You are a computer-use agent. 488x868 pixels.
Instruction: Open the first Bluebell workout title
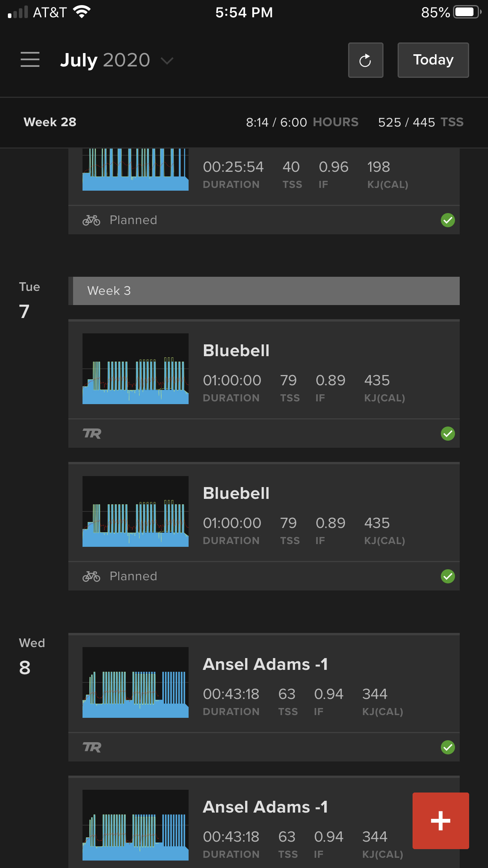tap(236, 351)
